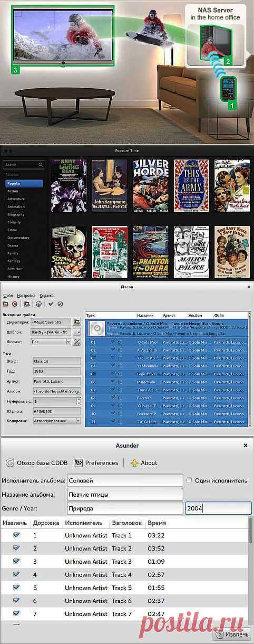This screenshot has height=644, width=254.
Task: Click Название альбома field Певчие птицы
Action: [x=125, y=495]
